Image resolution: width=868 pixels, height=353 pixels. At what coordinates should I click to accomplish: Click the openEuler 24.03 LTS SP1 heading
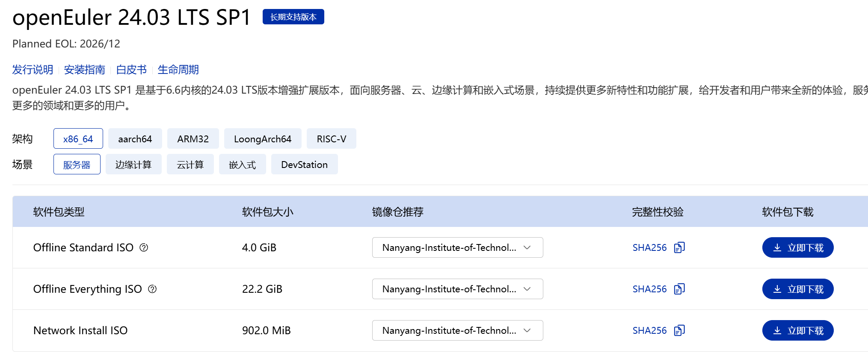pyautogui.click(x=131, y=18)
